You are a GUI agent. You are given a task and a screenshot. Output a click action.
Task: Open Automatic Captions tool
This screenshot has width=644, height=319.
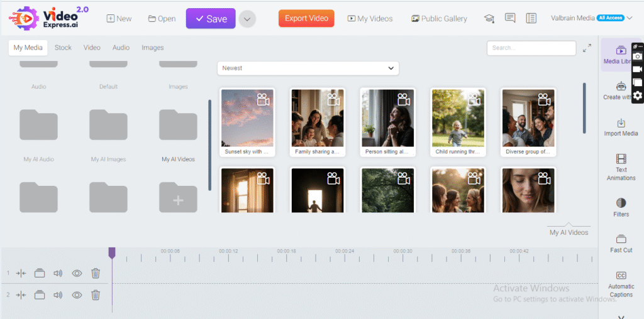(x=621, y=283)
